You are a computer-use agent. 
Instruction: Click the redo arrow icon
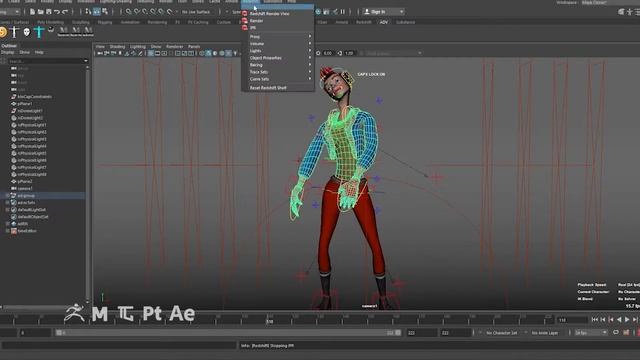pyautogui.click(x=65, y=12)
